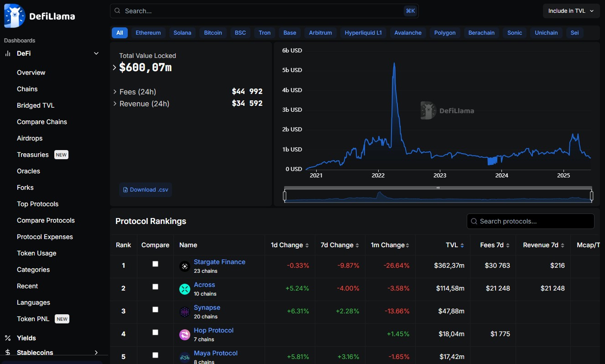Image resolution: width=605 pixels, height=364 pixels.
Task: Open Token PNL page in sidebar
Action: (33, 319)
